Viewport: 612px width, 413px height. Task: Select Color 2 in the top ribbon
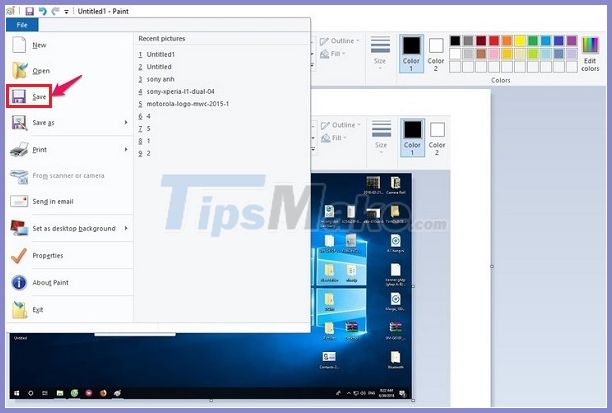pos(436,53)
